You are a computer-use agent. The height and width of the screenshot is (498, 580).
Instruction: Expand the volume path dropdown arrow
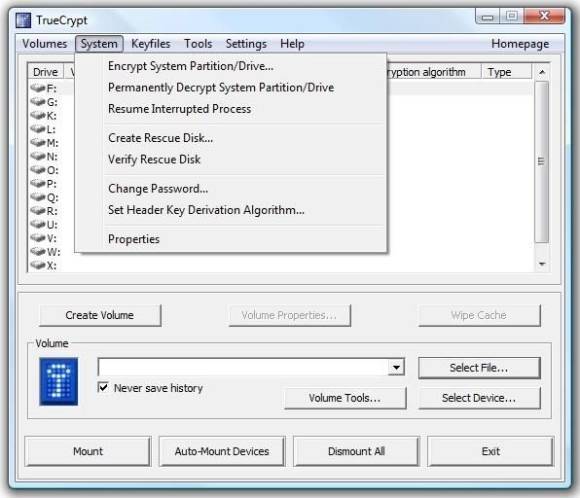click(396, 367)
